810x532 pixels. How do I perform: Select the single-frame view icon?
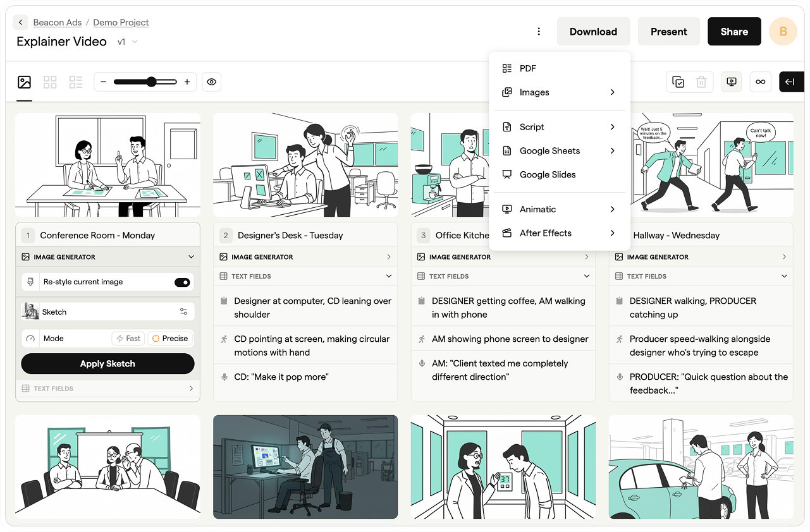(x=24, y=82)
